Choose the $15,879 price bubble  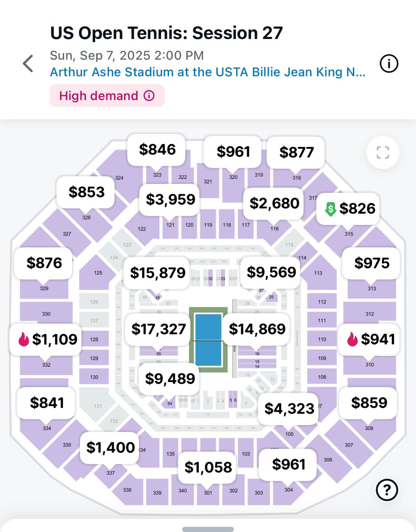[x=157, y=273]
